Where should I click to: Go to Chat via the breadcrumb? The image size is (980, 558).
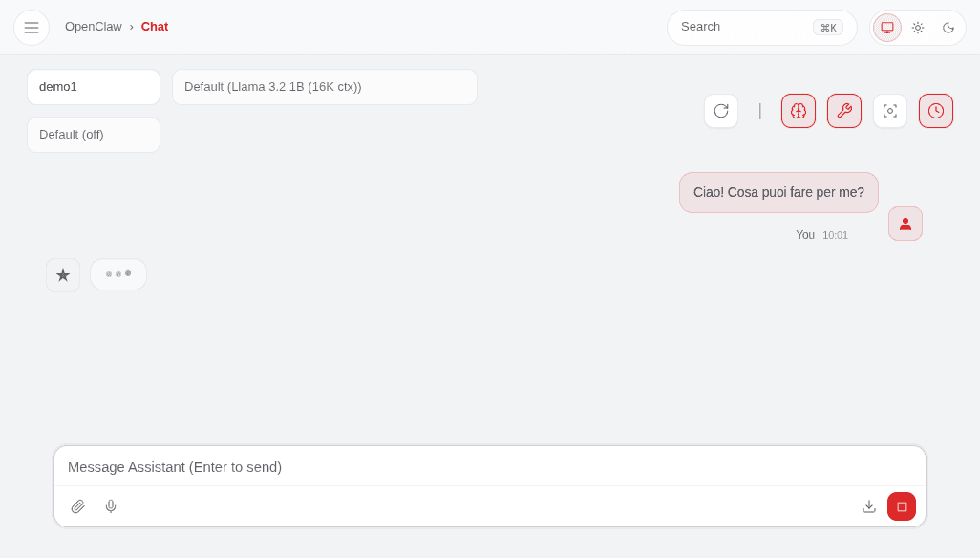[x=154, y=27]
